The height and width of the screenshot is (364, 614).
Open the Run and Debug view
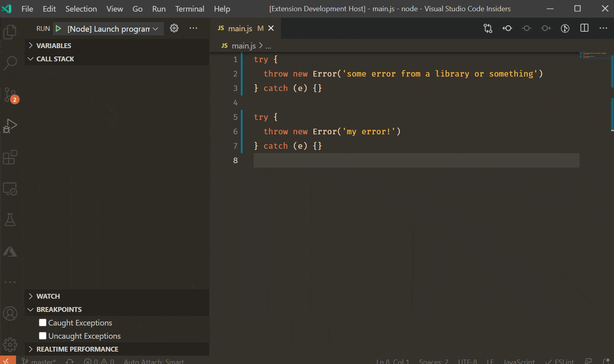(10, 125)
